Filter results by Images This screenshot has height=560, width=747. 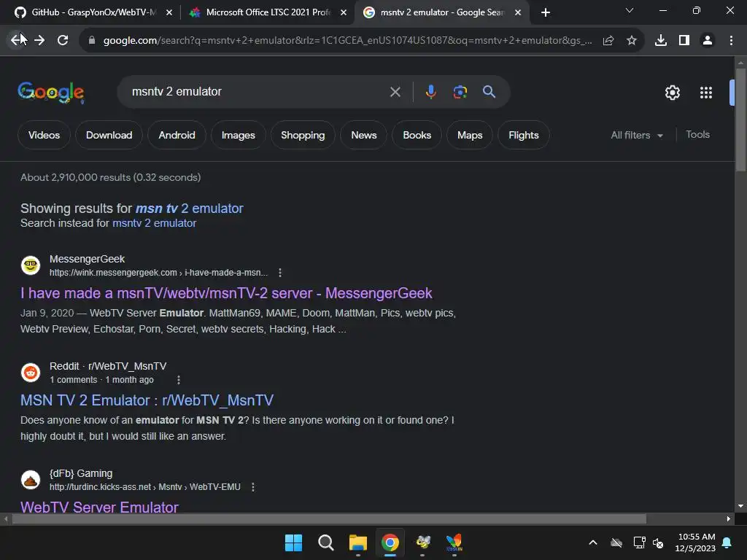click(x=239, y=135)
